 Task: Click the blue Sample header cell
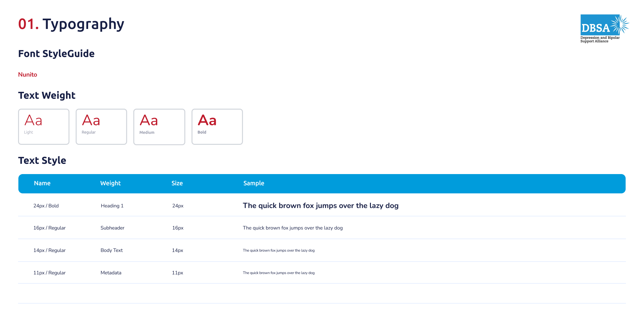coord(254,183)
